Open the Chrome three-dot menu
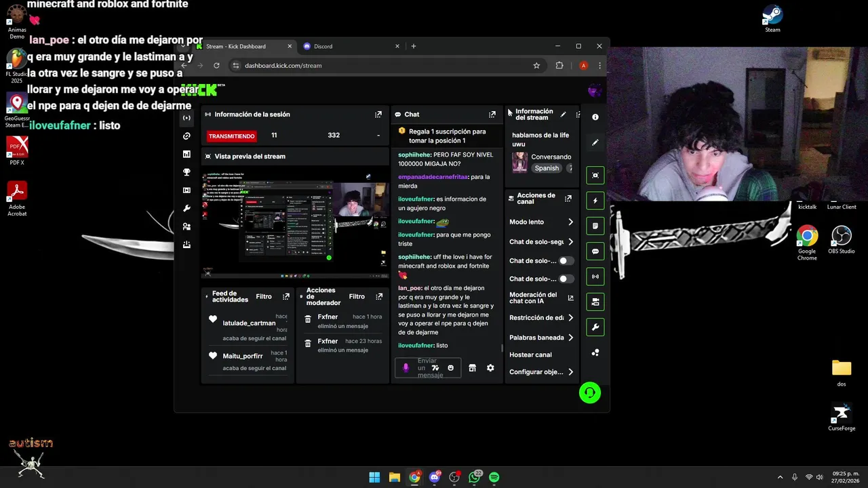The height and width of the screenshot is (488, 868). click(x=599, y=66)
